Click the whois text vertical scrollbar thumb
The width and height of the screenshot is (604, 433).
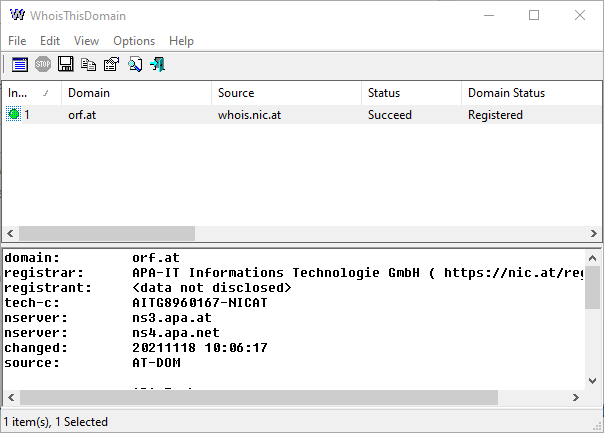pyautogui.click(x=592, y=287)
